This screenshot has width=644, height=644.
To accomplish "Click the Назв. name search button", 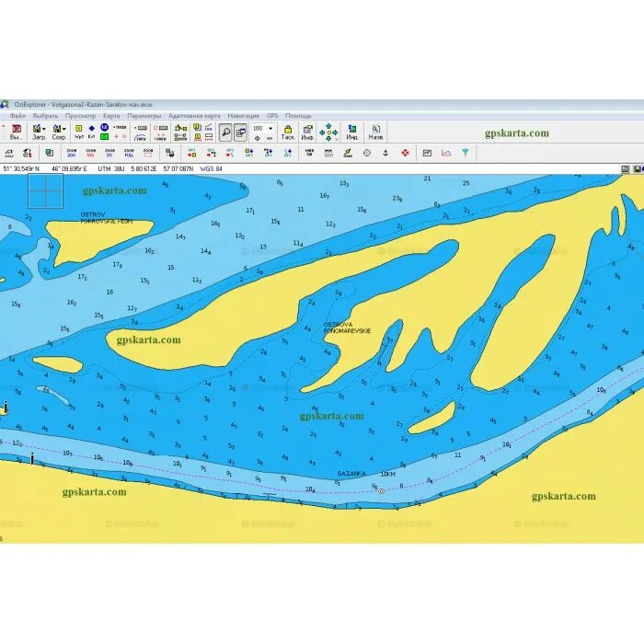I will [375, 132].
